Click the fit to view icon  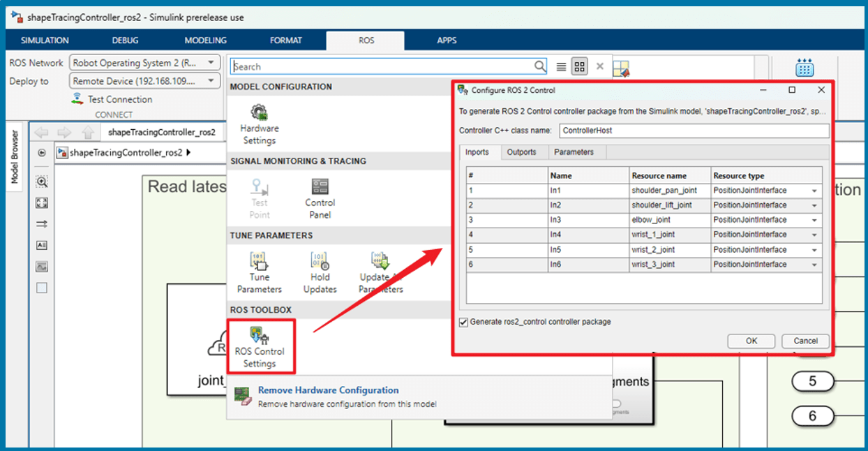(x=42, y=202)
